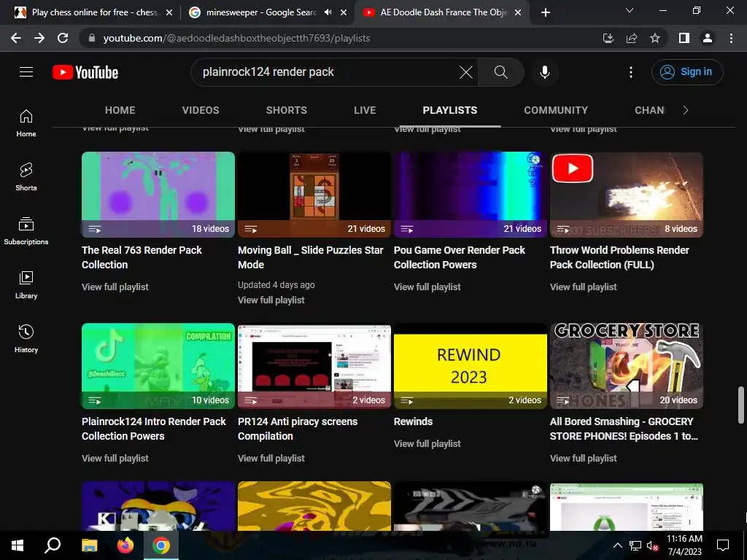The image size is (747, 560).
Task: Open YouTube settings three-dot menu
Action: click(x=631, y=72)
